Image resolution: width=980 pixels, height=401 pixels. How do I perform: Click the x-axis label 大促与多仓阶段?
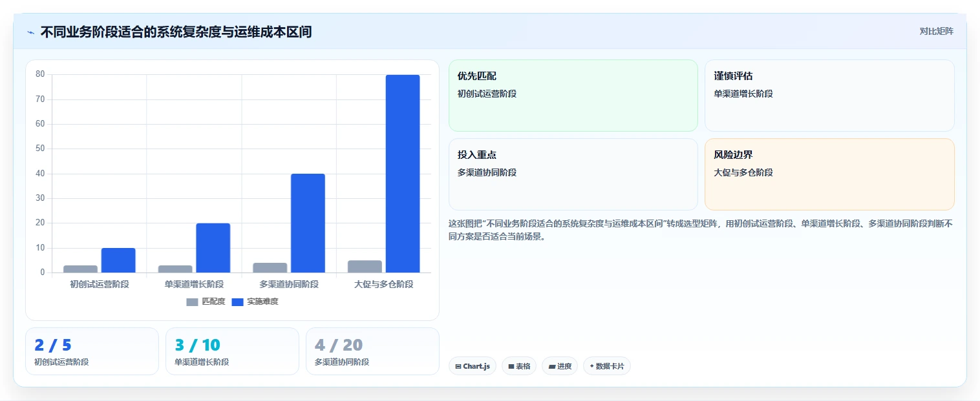pos(384,284)
